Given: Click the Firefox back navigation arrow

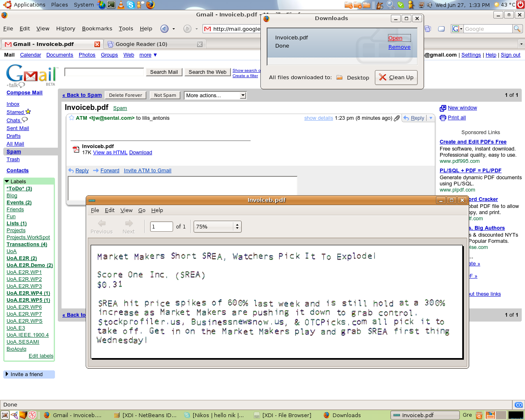Looking at the screenshot, I should pyautogui.click(x=164, y=29).
